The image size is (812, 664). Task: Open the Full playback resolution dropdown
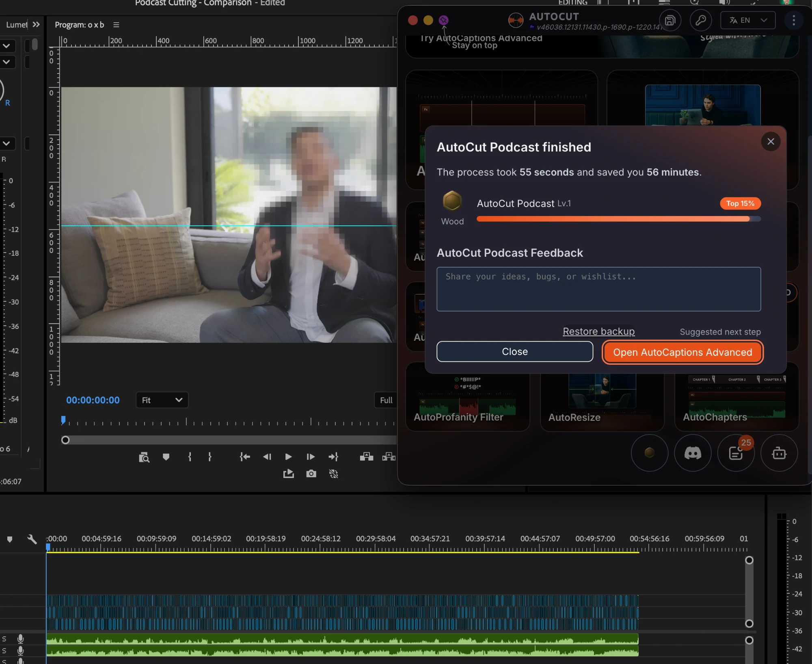pos(386,400)
